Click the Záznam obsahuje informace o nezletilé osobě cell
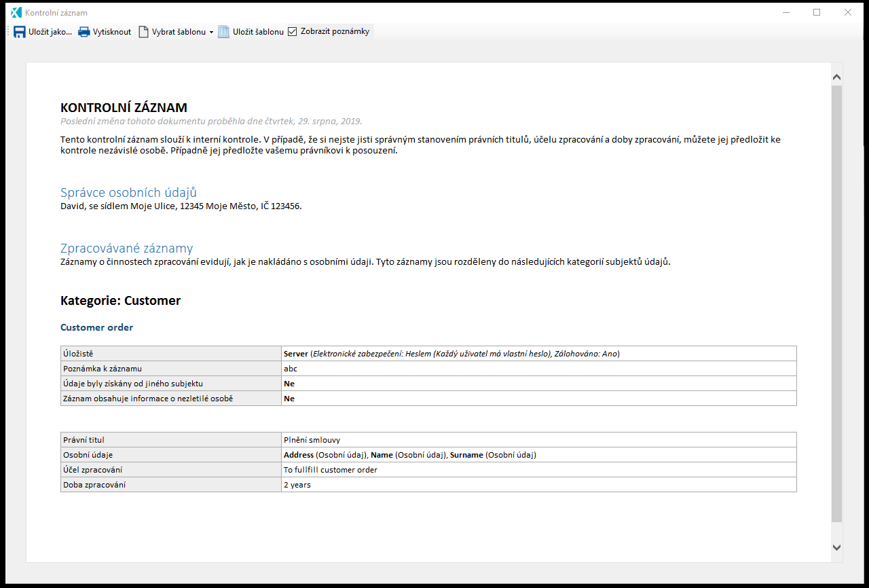869x588 pixels. (171, 399)
